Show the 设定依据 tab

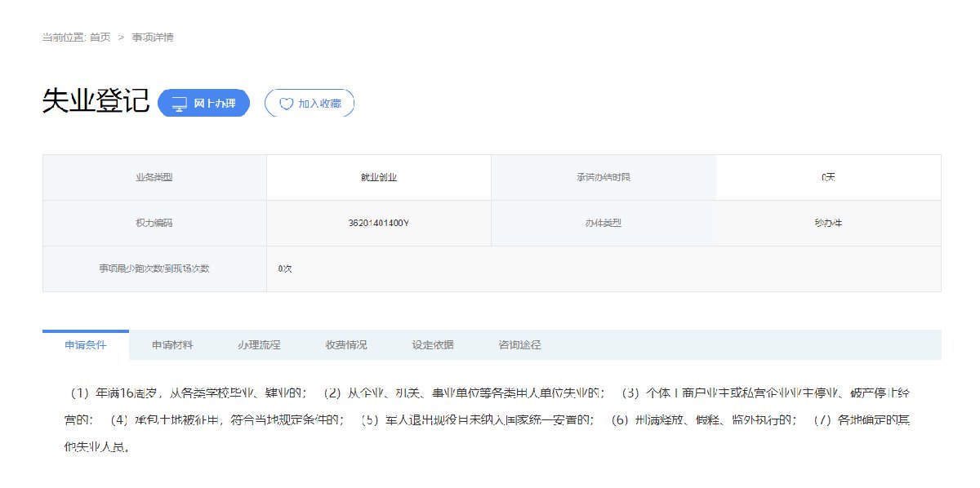[433, 345]
